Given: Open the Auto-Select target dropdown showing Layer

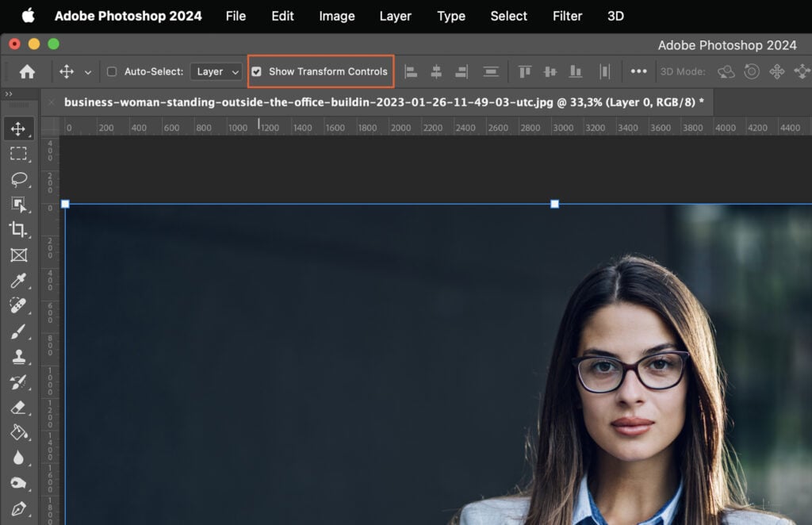Looking at the screenshot, I should pos(216,71).
